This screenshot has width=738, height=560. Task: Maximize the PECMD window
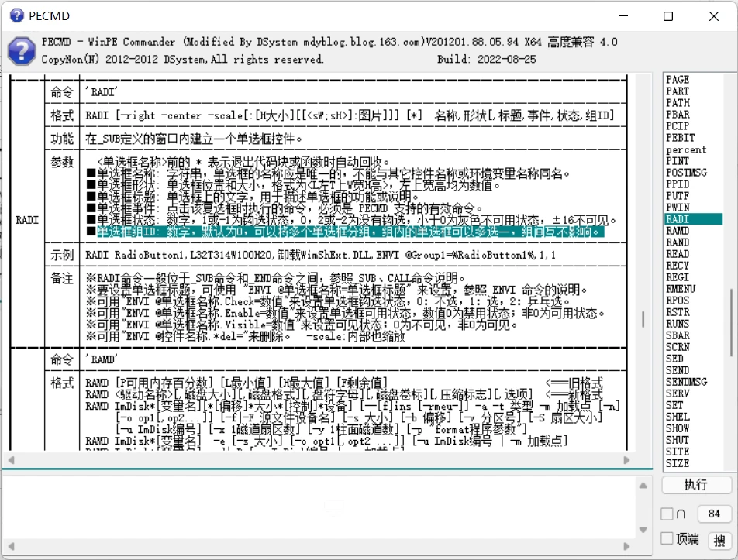coord(668,16)
